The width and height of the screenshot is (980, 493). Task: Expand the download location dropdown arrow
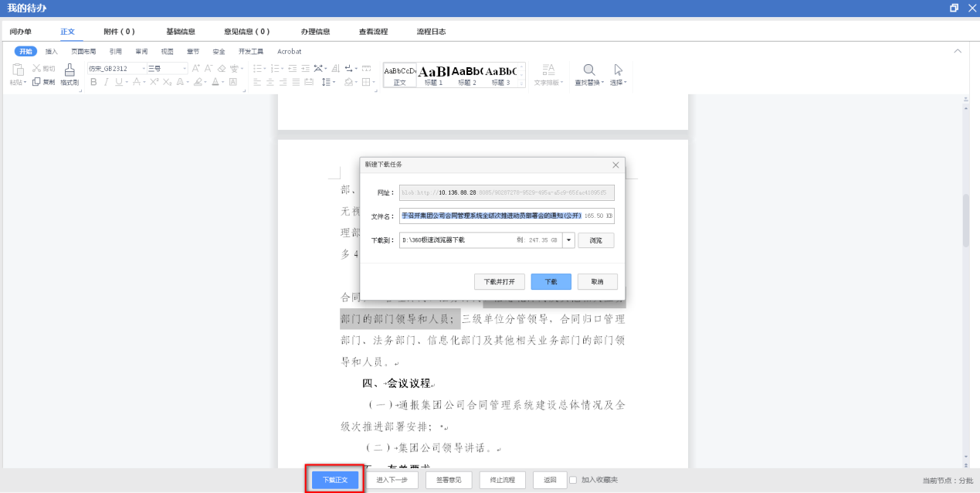coord(569,240)
